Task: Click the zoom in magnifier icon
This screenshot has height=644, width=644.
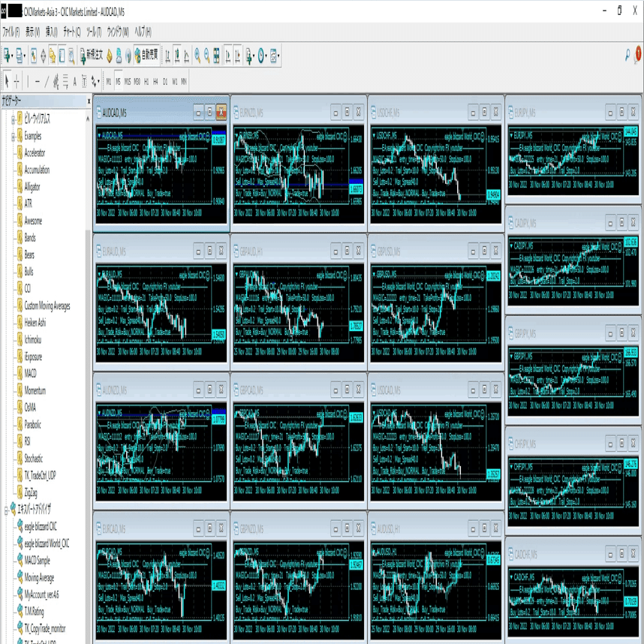Action: click(197, 56)
